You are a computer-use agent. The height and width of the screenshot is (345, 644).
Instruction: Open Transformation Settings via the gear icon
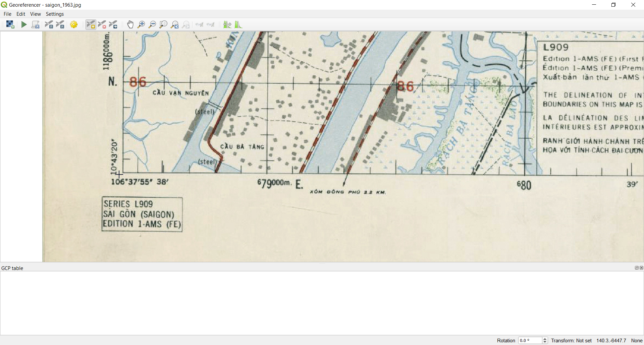coord(74,24)
